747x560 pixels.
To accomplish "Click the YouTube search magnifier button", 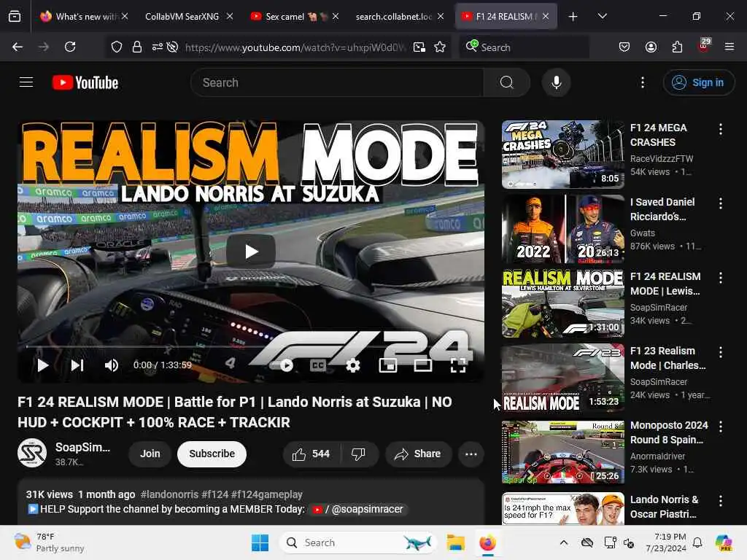I will point(507,82).
